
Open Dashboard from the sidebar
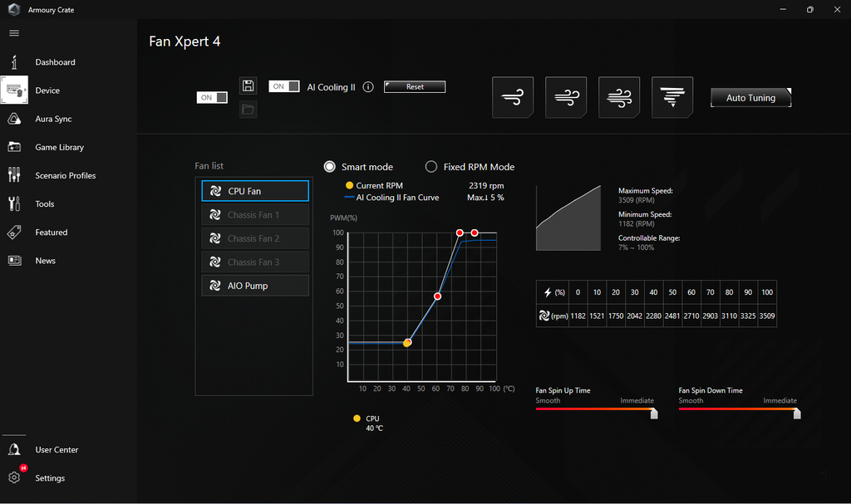pos(55,62)
